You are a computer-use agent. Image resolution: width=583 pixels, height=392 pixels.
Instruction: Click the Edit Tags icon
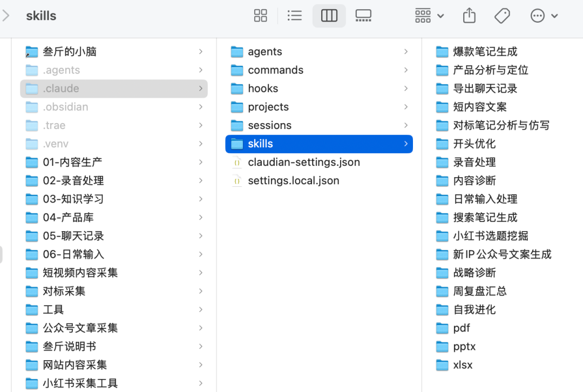coord(502,16)
